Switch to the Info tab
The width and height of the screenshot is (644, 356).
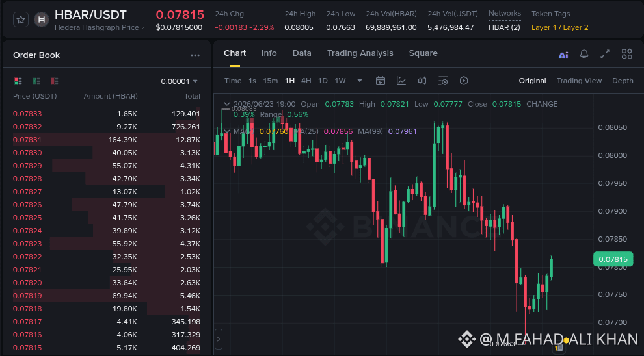click(269, 53)
